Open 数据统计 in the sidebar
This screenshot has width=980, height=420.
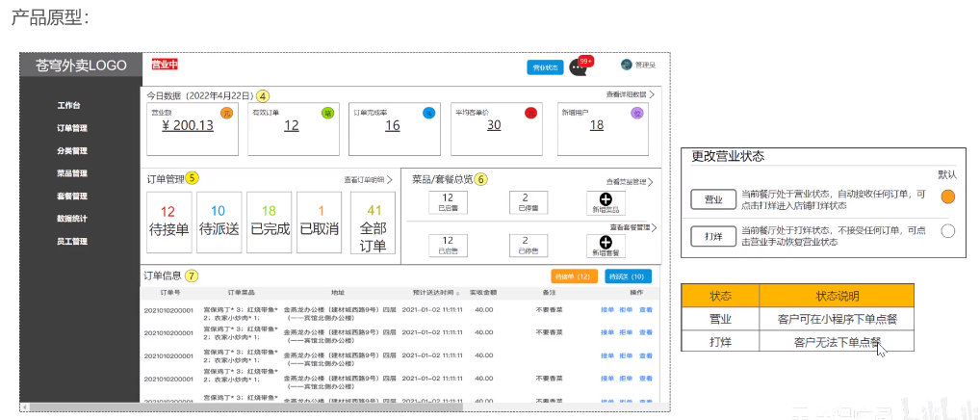click(72, 219)
